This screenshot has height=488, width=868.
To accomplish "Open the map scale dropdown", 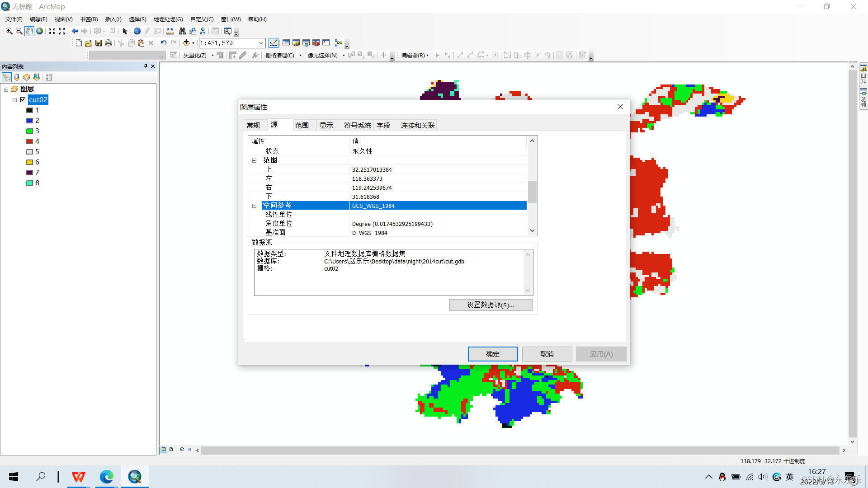I will pyautogui.click(x=261, y=43).
